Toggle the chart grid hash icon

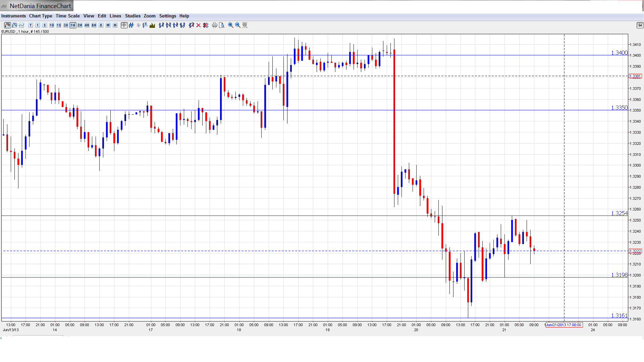point(131,25)
